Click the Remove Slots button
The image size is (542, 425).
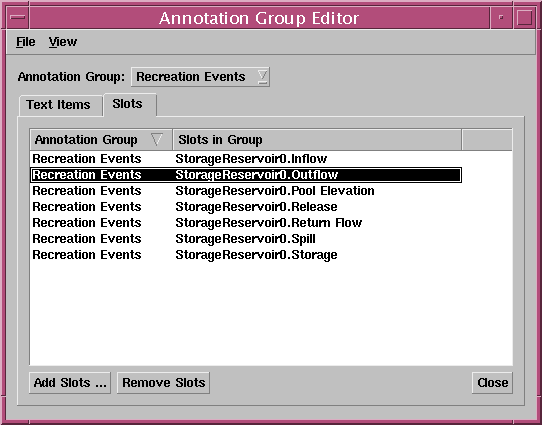[163, 382]
